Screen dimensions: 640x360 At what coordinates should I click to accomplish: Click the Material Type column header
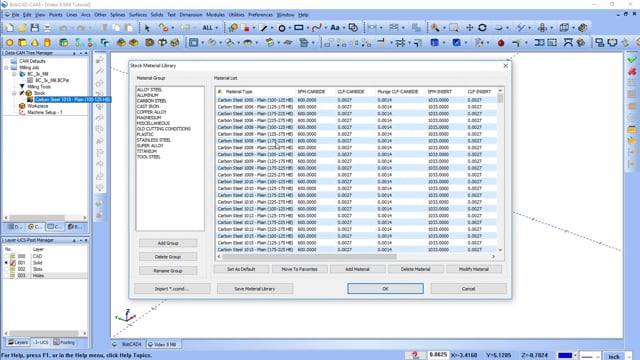tap(239, 91)
